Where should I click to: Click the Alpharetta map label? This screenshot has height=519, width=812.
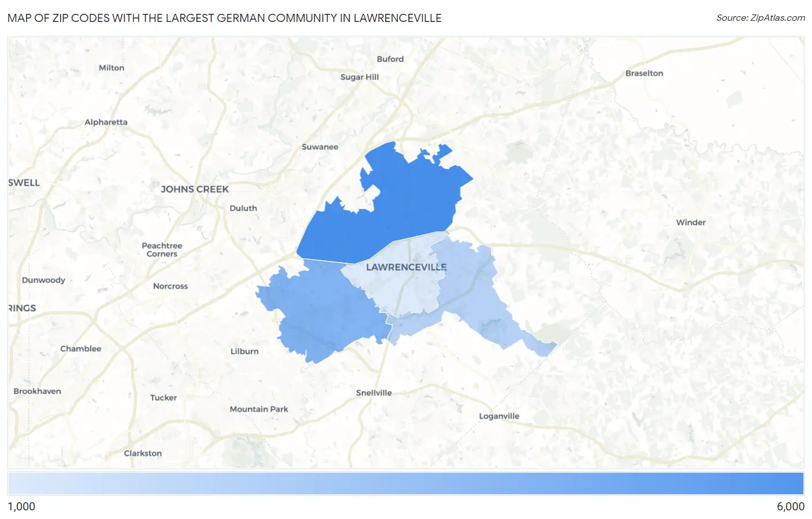(106, 122)
